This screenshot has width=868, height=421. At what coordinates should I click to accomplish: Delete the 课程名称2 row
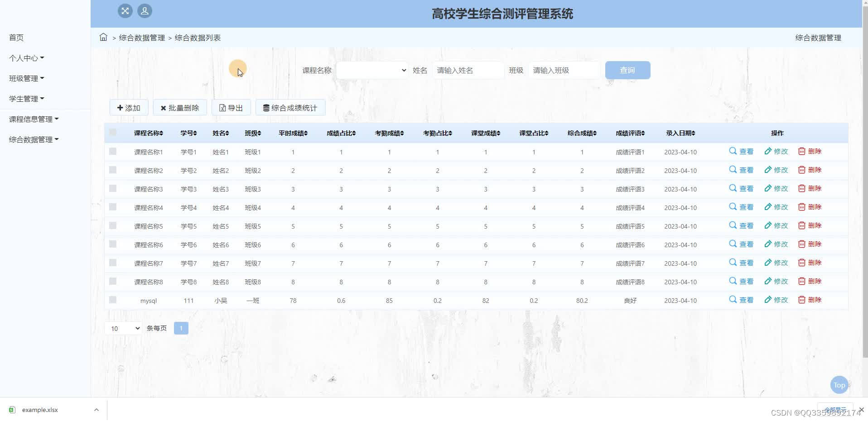point(810,170)
